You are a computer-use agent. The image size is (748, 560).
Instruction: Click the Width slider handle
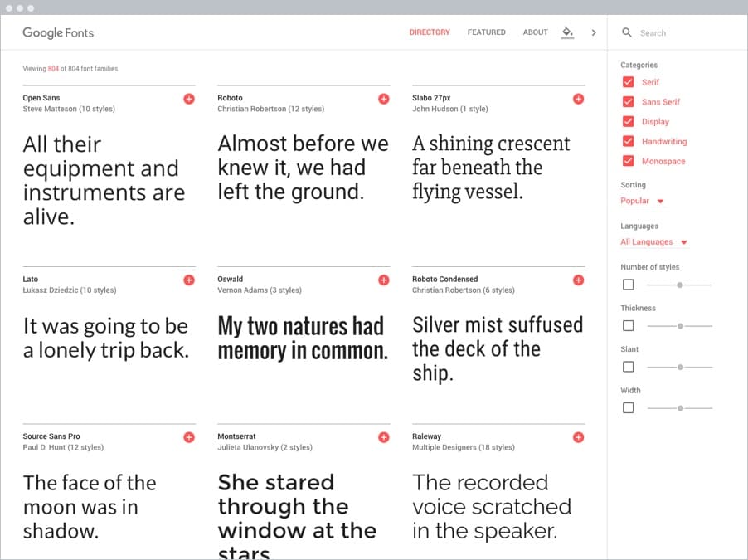click(x=680, y=408)
